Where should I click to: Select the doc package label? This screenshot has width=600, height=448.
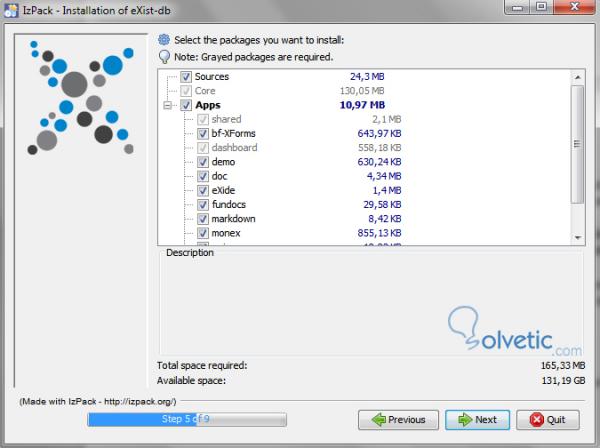point(219,176)
